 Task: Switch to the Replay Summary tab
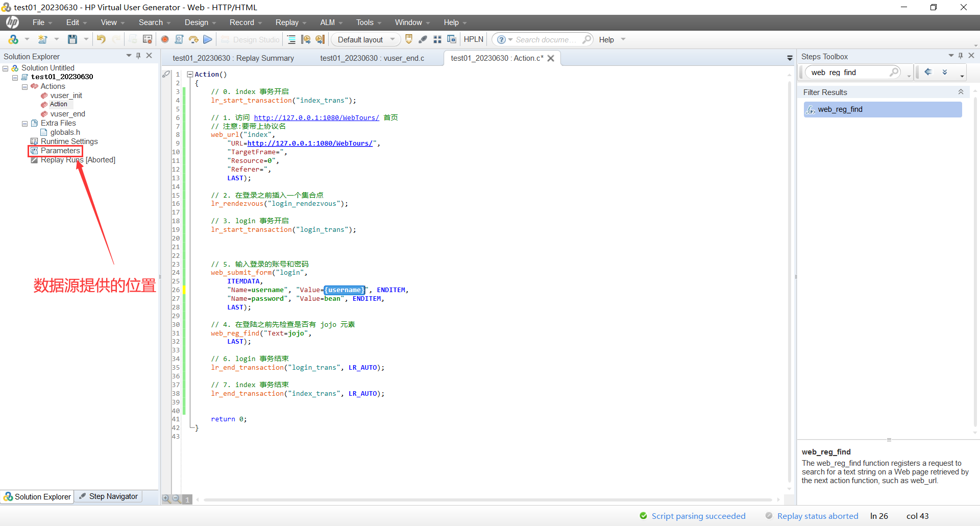pos(233,58)
